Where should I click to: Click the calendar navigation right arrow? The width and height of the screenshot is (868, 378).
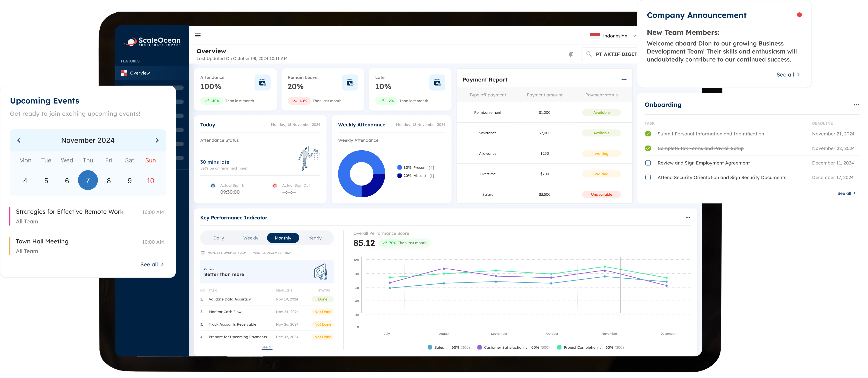(x=157, y=140)
